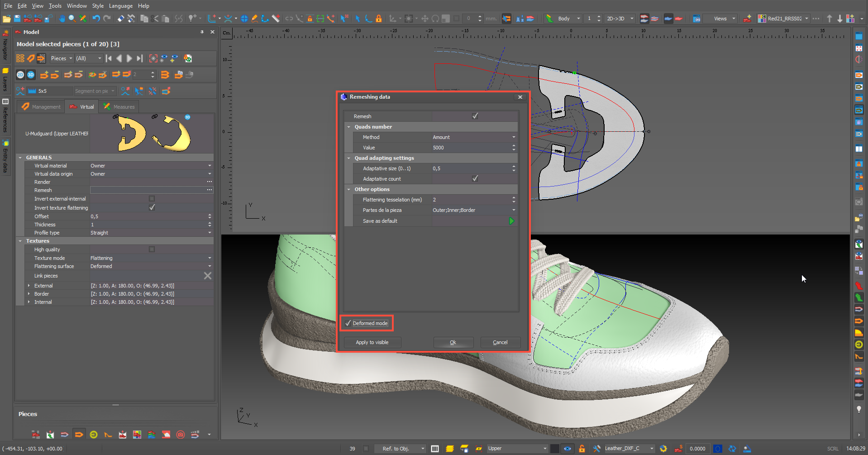Go to next piece arrow

pos(129,58)
